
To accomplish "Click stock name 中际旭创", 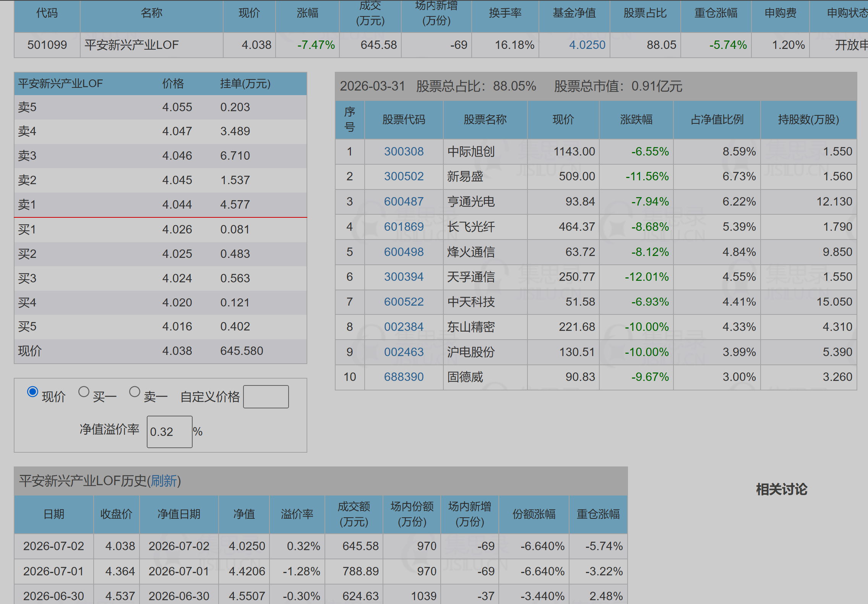I will pos(471,151).
